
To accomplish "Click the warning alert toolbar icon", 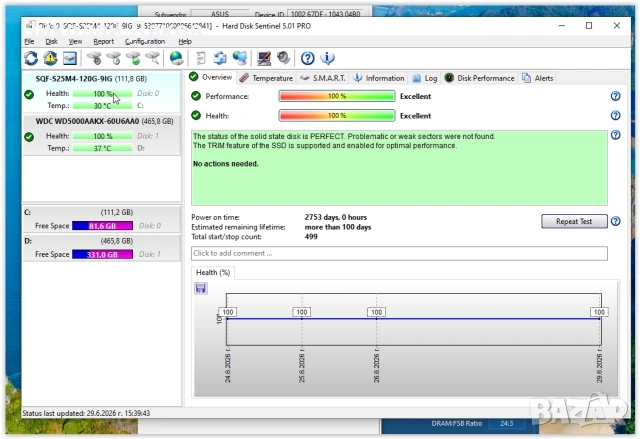I will pos(51,58).
